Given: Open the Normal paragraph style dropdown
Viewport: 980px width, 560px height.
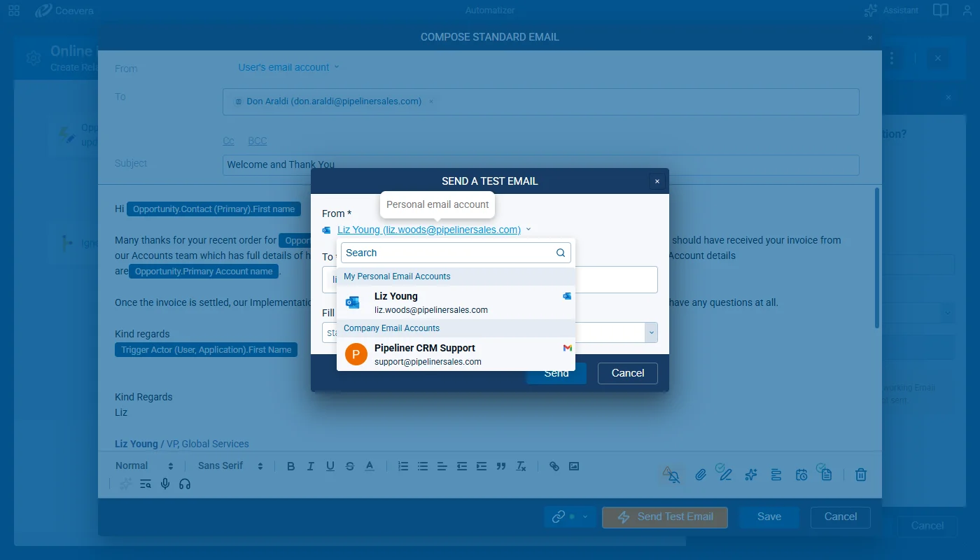Looking at the screenshot, I should point(145,466).
